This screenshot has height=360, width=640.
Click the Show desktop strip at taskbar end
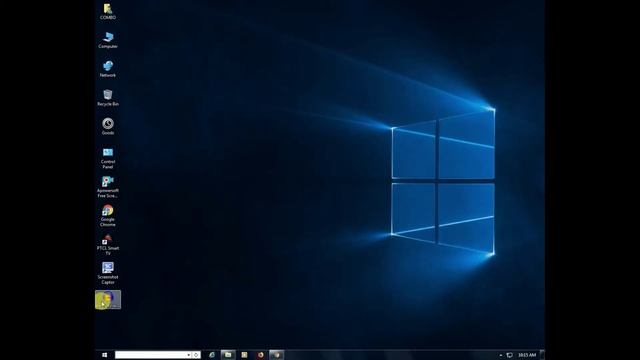[x=542, y=355]
